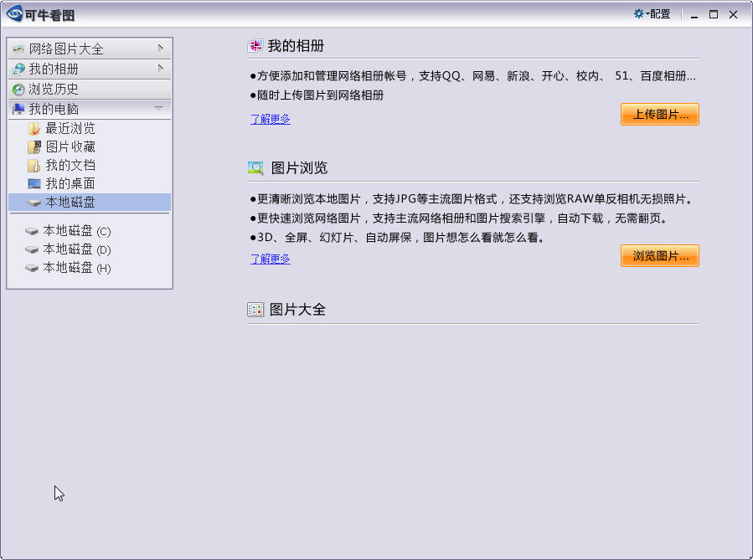The height and width of the screenshot is (560, 753).
Task: Click the 我的电脑 computer icon
Action: [18, 110]
